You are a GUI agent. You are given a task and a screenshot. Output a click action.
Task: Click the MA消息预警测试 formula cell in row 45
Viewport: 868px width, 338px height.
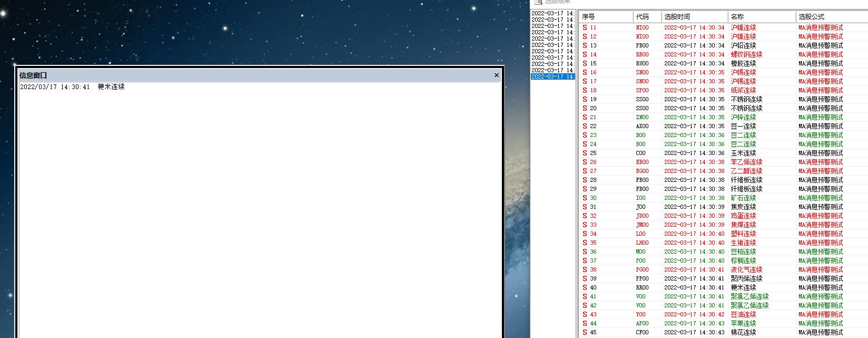pyautogui.click(x=821, y=332)
